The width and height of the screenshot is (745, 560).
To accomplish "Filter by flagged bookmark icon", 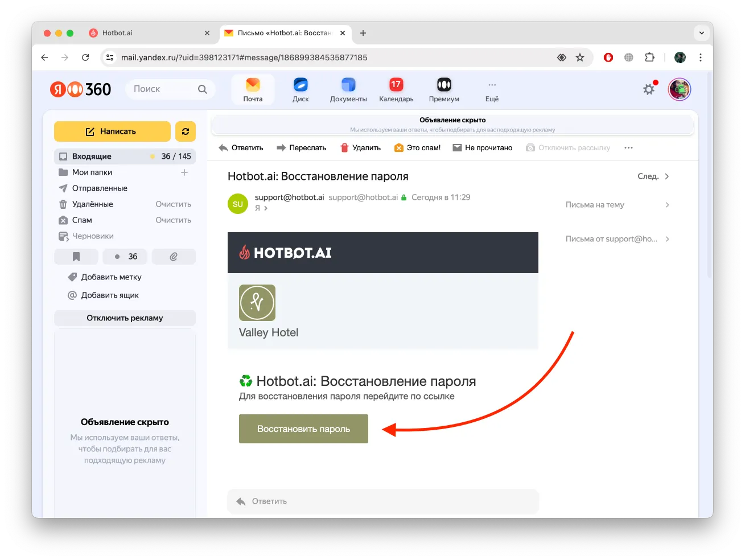I will 76,257.
